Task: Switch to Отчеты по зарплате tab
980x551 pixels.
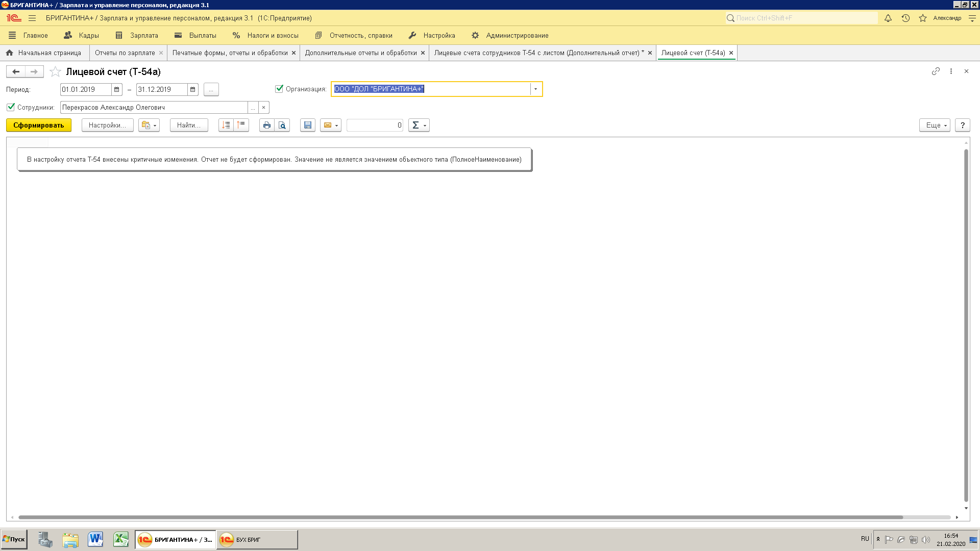Action: click(125, 53)
